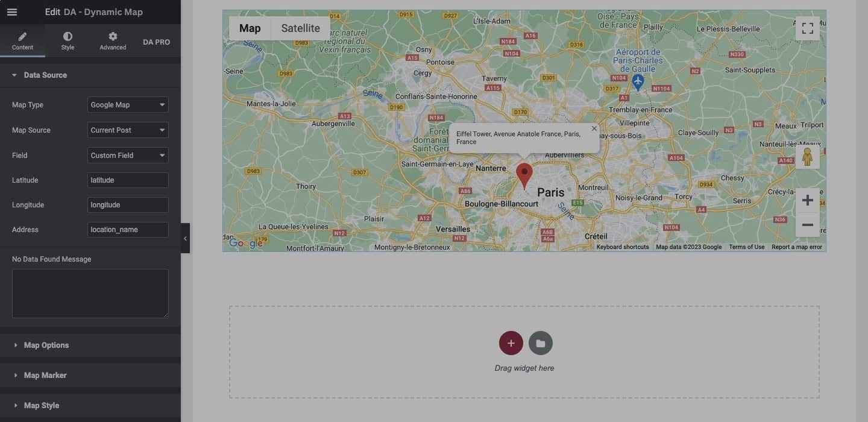The image size is (868, 422).
Task: Click the Latitude input field
Action: (128, 180)
